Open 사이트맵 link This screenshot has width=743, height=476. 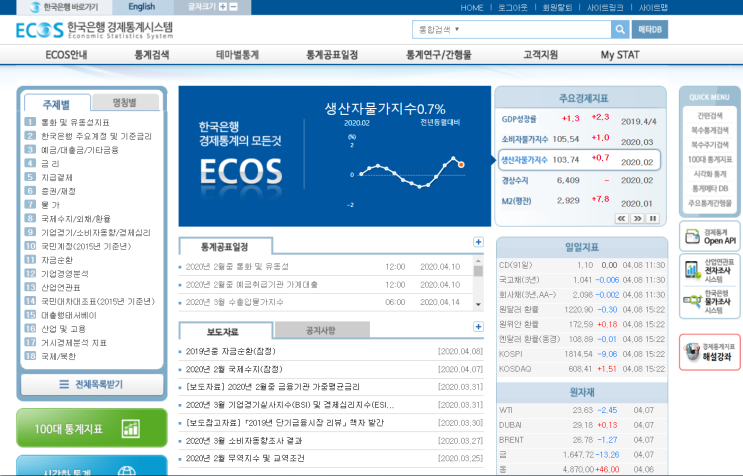click(x=653, y=8)
